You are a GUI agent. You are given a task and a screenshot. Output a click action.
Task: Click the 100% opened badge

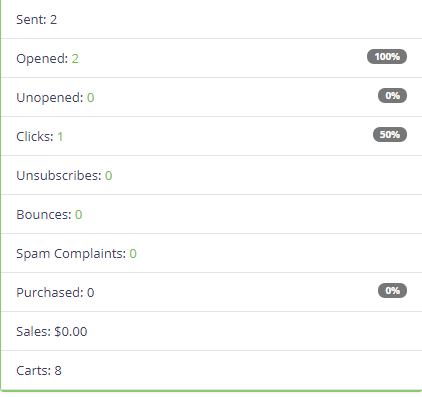tap(387, 57)
